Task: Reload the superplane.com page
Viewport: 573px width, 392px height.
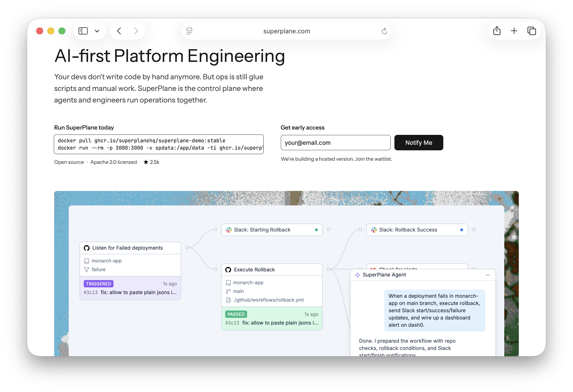Action: 385,31
